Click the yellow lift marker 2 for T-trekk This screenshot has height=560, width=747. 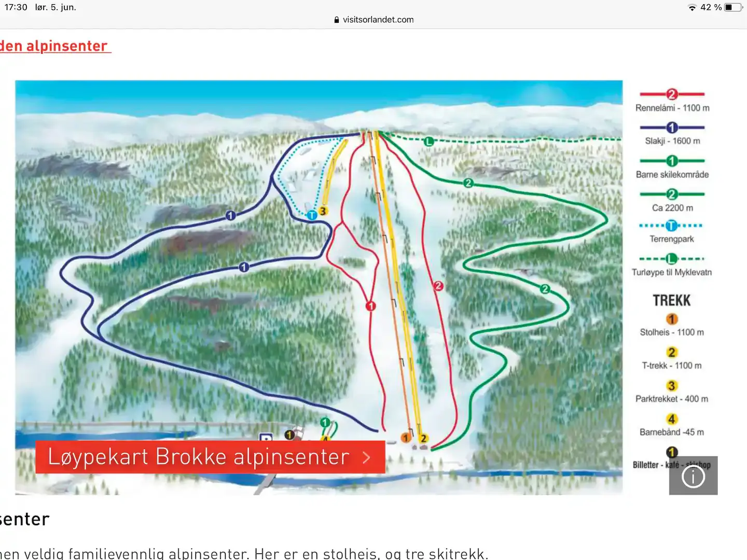coord(672,353)
